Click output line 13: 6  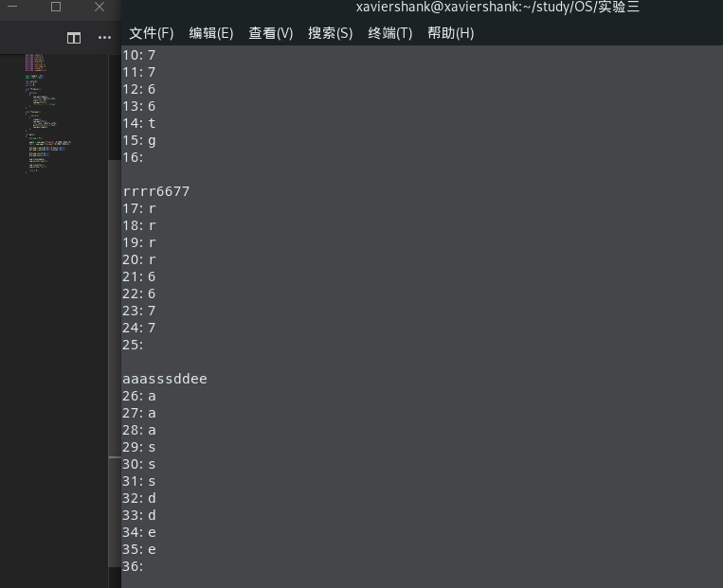pos(138,106)
